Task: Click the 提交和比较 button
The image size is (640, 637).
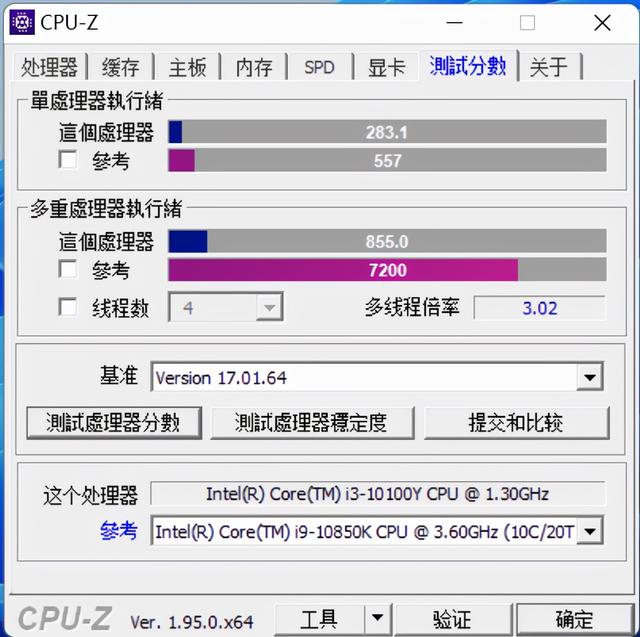Action: click(516, 423)
